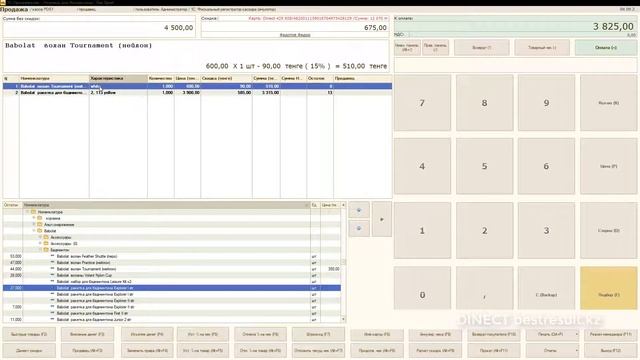Collapse the Бадминтон folder node
Viewport: 640px width, 360px height.
[x=40, y=249]
